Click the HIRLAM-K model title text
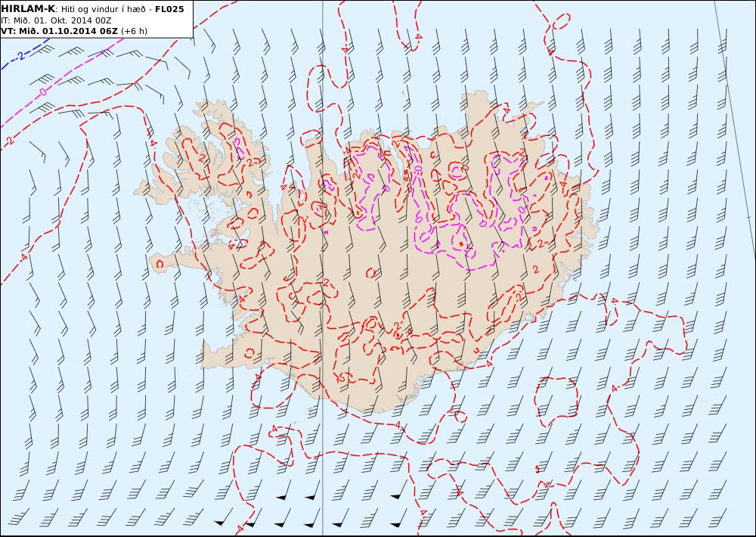The image size is (756, 537). (28, 8)
